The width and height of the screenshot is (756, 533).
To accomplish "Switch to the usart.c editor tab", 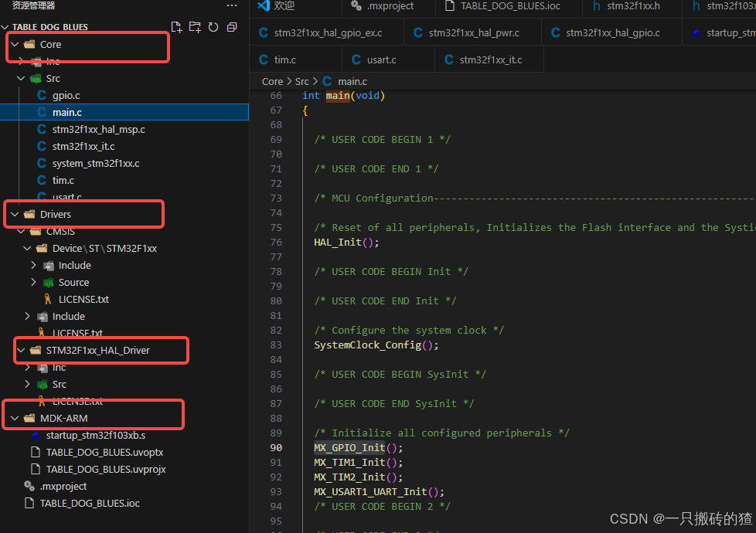I will [x=381, y=59].
